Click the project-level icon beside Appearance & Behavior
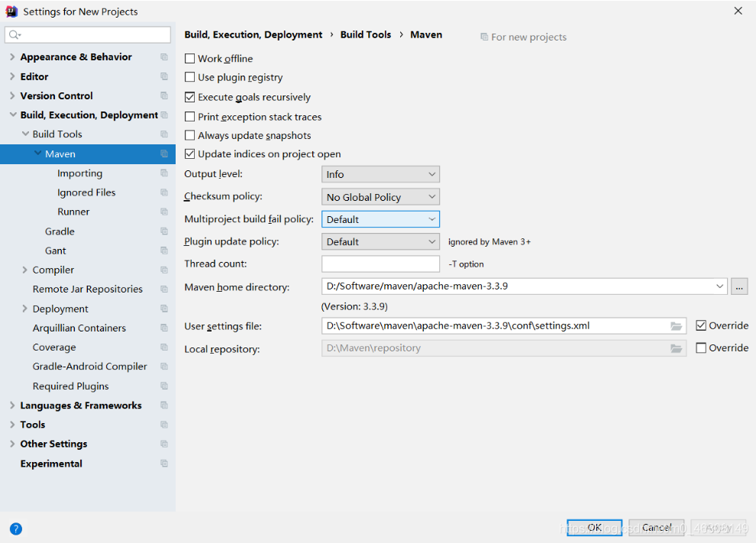Screen dimensions: 756x543 164,57
